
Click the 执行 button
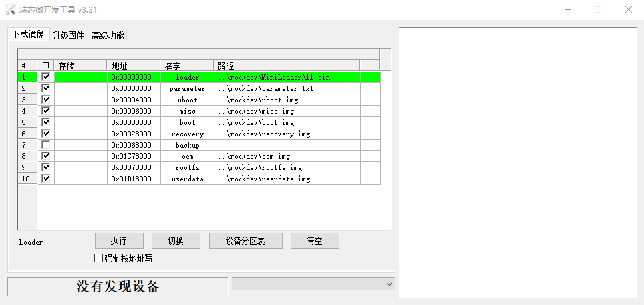point(119,241)
